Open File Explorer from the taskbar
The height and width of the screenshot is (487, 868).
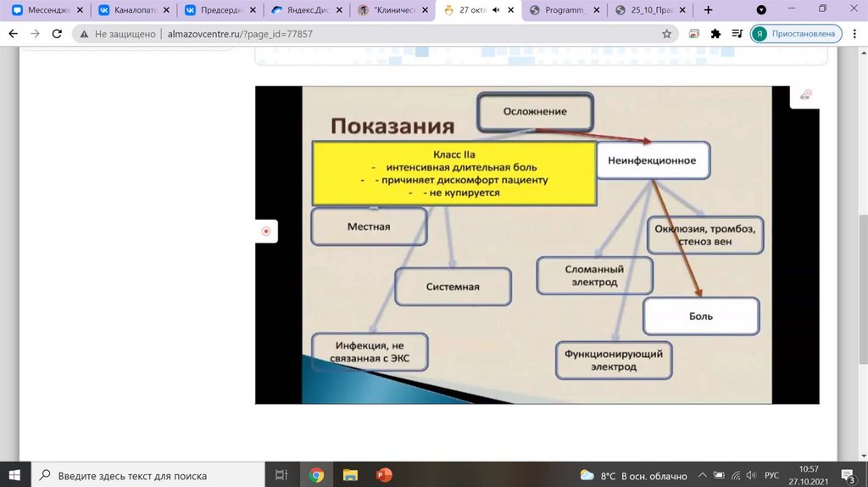(x=350, y=475)
